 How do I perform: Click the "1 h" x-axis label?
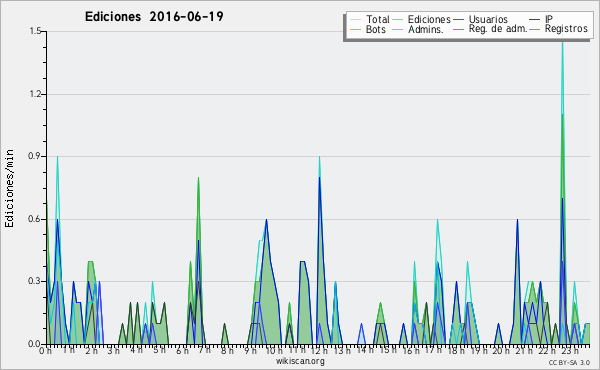(69, 350)
